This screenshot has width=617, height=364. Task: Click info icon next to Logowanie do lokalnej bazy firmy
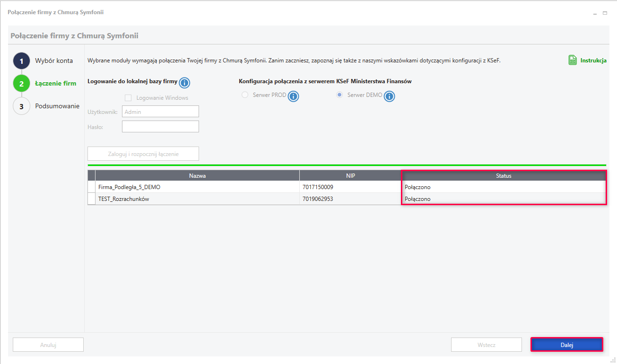pos(184,83)
